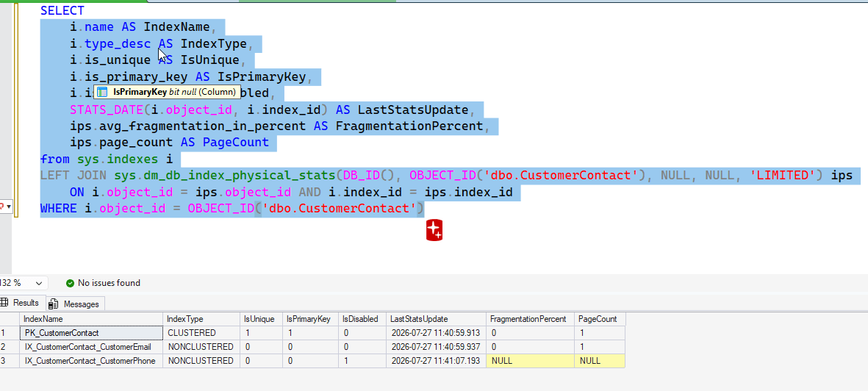Click ips.avg_fragmentation_in_percent in the query
868x391 pixels.
187,126
